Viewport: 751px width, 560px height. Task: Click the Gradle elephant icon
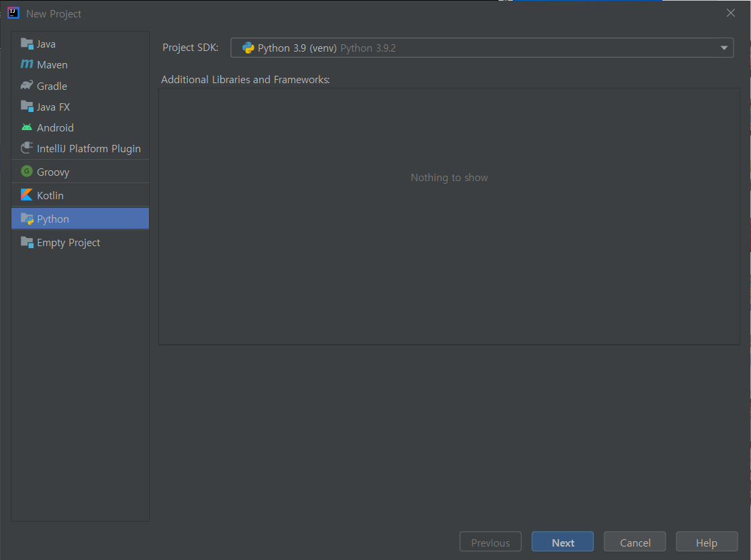coord(27,85)
